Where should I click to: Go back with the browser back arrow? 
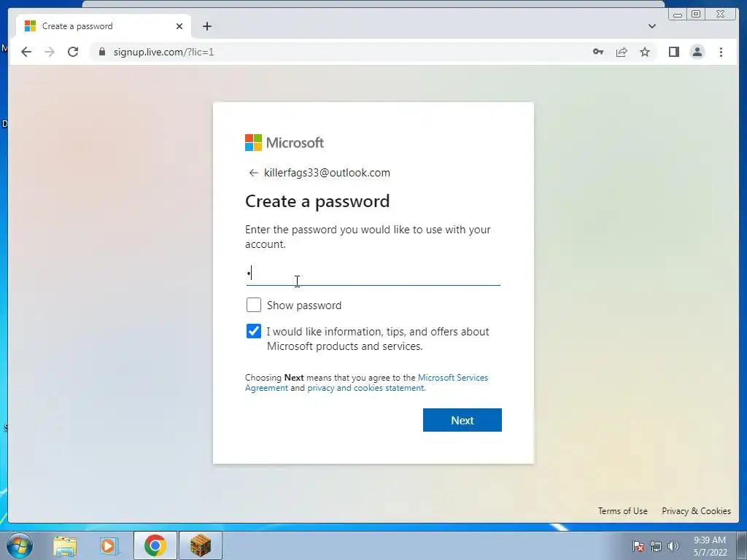click(26, 52)
